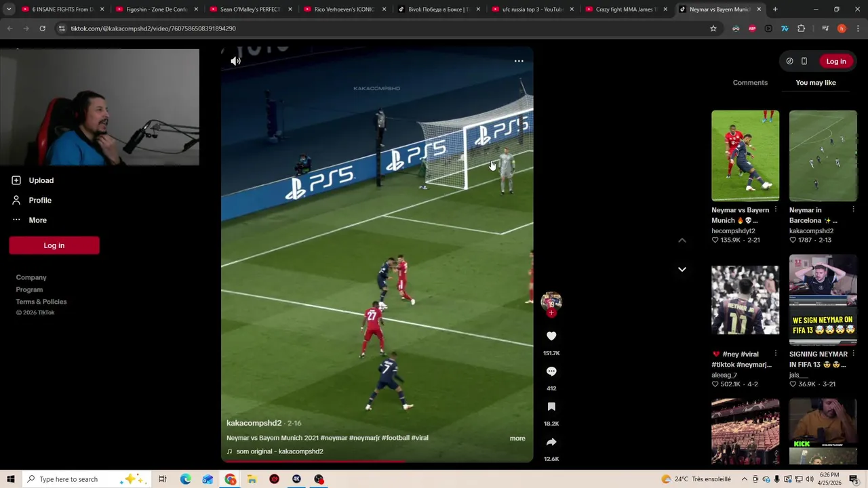Viewport: 868px width, 488px height.
Task: Go to the previous video with up chevron
Action: click(x=682, y=241)
